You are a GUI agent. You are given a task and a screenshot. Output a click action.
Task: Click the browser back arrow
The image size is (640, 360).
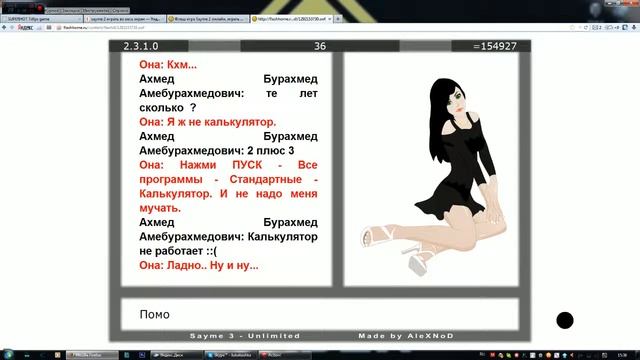(x=4, y=27)
